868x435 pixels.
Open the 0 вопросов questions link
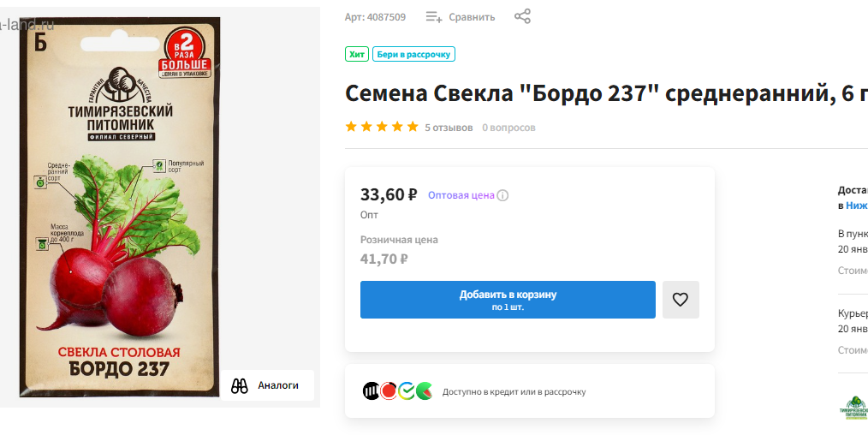coord(508,128)
